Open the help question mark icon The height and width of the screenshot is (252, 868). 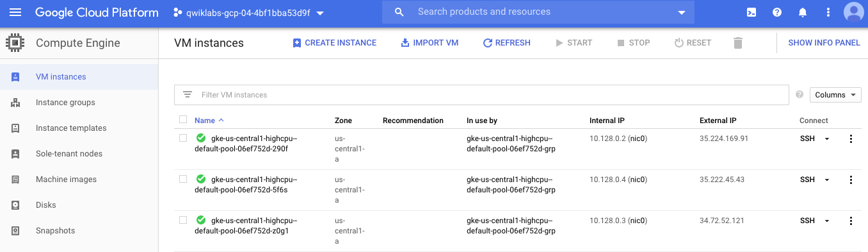777,12
